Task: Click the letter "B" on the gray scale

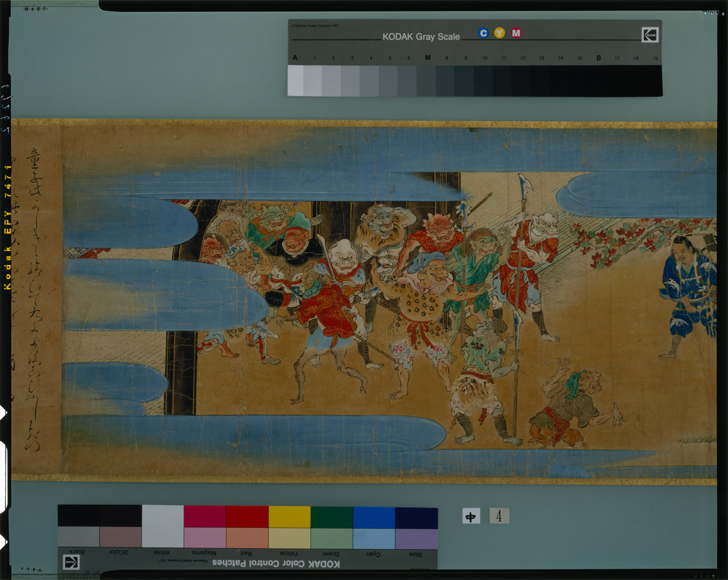Action: (x=599, y=58)
